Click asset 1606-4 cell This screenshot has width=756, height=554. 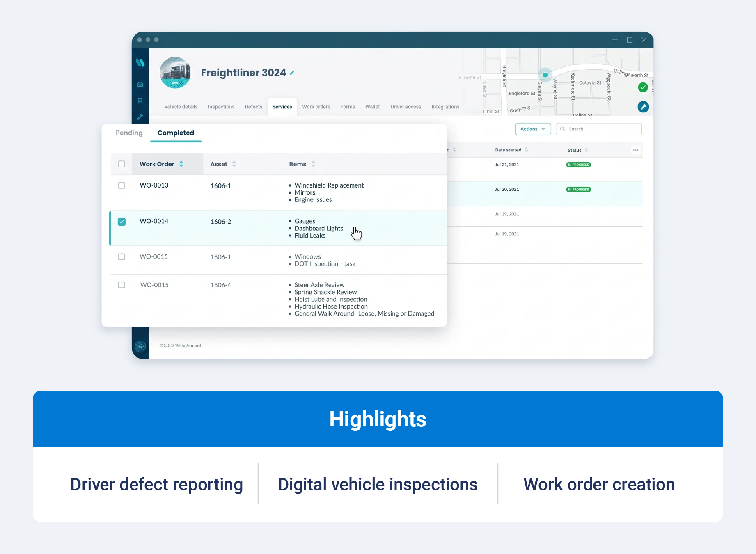[x=221, y=285]
